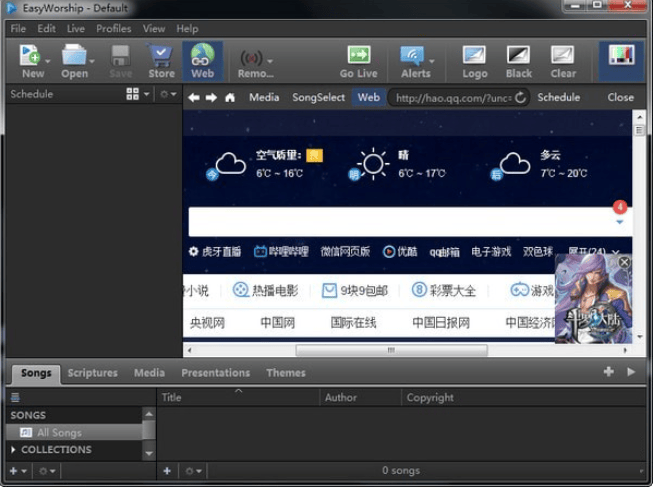
Task: Click the New schedule toolbar icon
Action: (32, 56)
